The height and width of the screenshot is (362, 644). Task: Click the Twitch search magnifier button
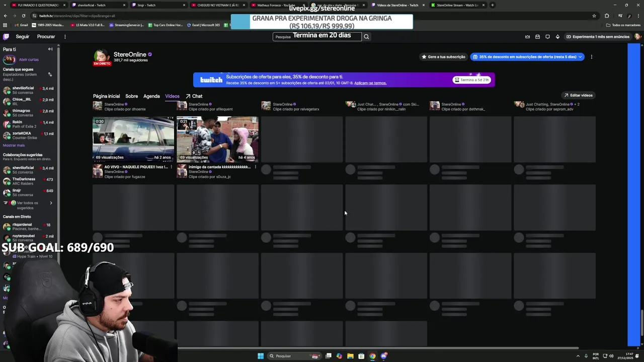point(366,37)
